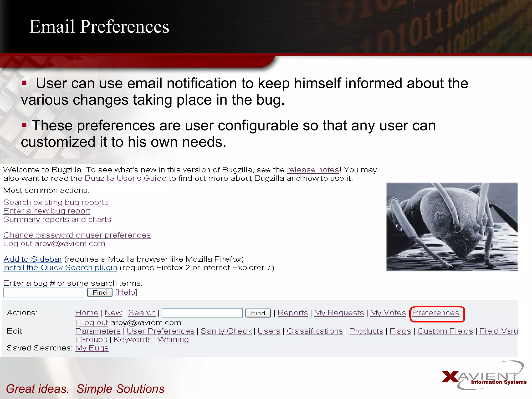This screenshot has width=532, height=399.
Task: Open My Requests link
Action: coord(339,313)
